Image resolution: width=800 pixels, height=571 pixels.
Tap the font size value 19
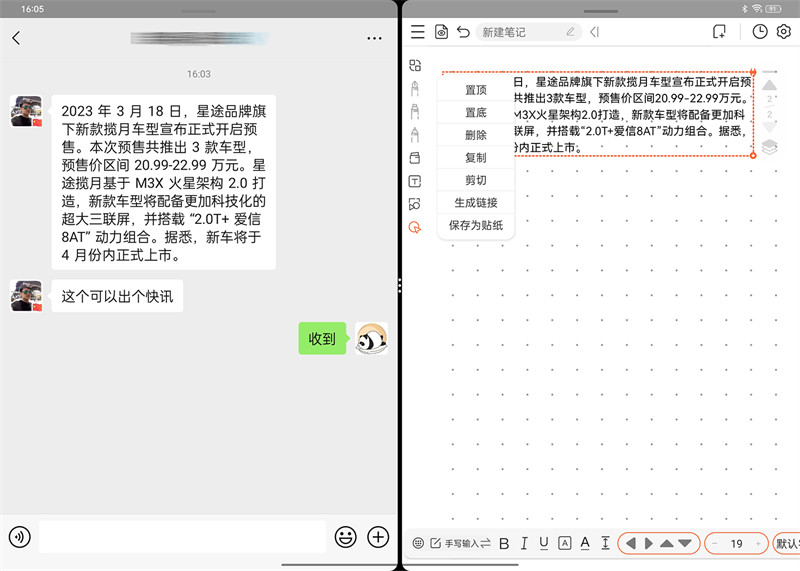tap(736, 543)
